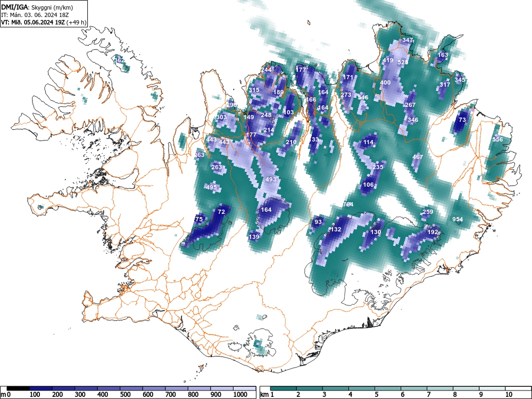Select the 103 visibility label
This screenshot has height=399, width=532.
click(x=288, y=112)
